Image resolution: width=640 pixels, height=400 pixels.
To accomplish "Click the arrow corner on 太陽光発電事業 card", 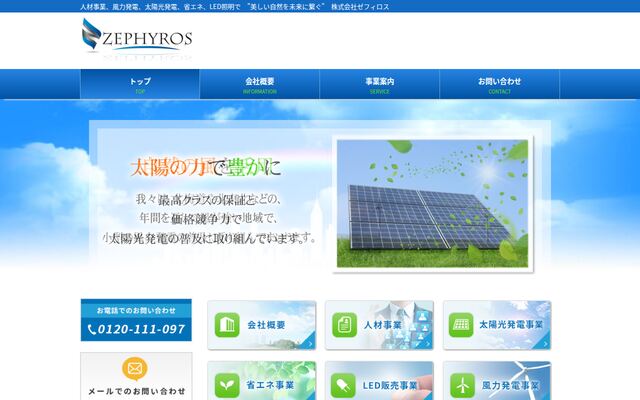I will 545,343.
